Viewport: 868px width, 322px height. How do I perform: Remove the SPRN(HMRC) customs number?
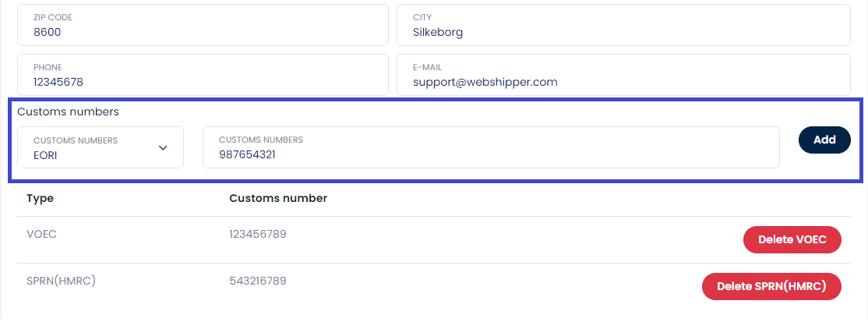(x=771, y=286)
